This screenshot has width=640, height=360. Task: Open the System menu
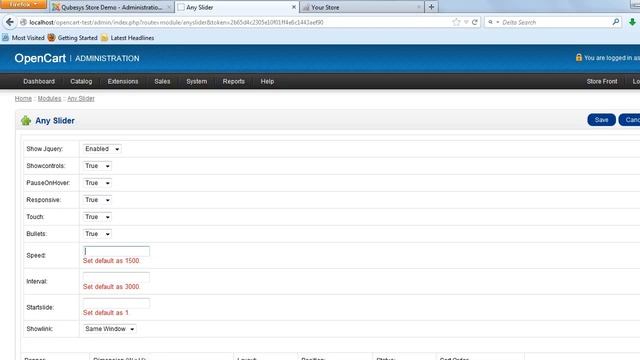coord(196,81)
